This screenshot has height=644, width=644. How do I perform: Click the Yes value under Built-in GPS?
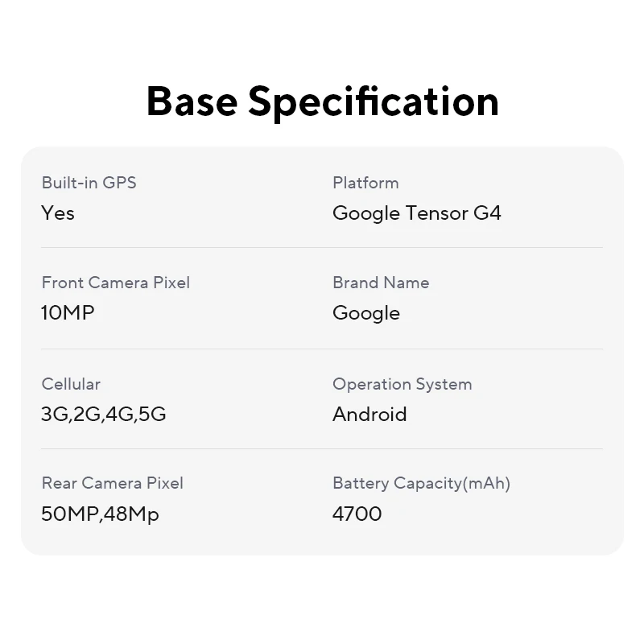(x=58, y=213)
